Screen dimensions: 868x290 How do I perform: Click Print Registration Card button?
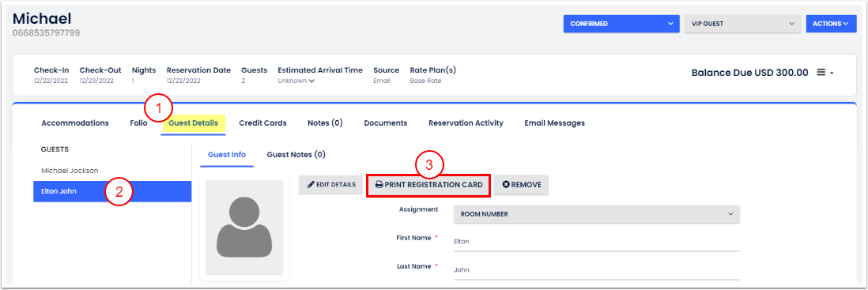(429, 185)
